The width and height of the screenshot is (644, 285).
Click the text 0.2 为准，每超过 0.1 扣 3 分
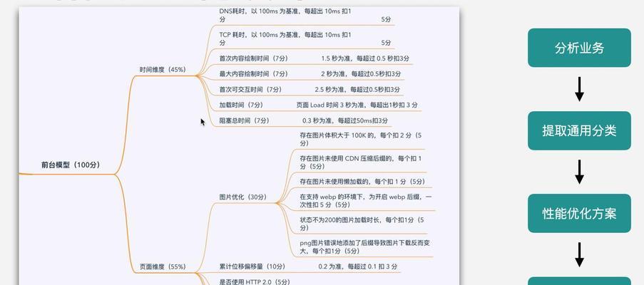click(358, 266)
